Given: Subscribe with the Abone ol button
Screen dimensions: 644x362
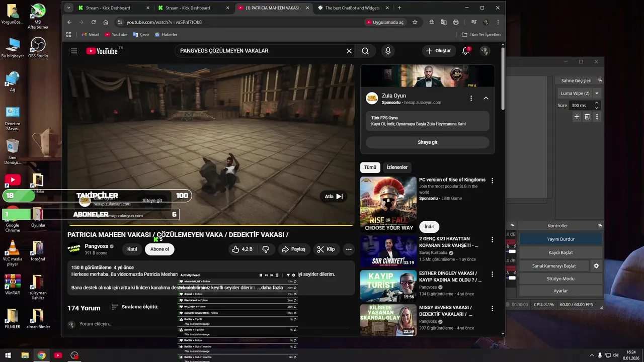Looking at the screenshot, I should (159, 249).
